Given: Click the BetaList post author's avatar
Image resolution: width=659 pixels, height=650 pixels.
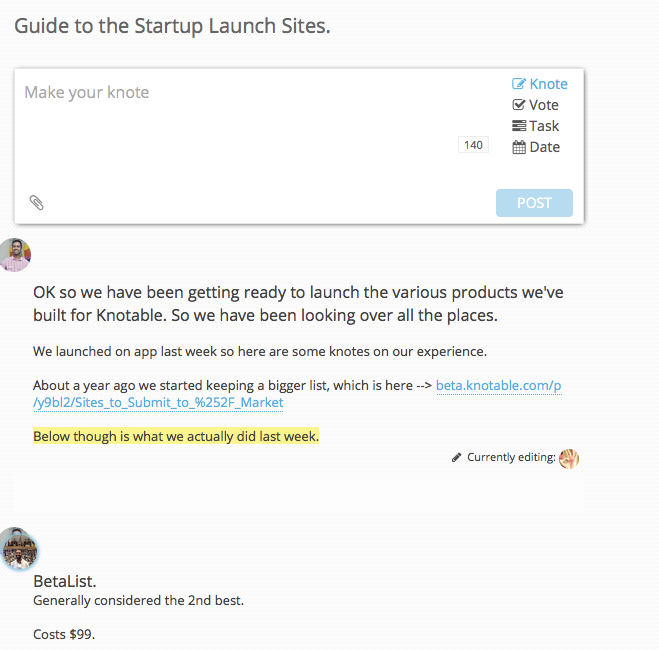Looking at the screenshot, I should click(x=19, y=548).
